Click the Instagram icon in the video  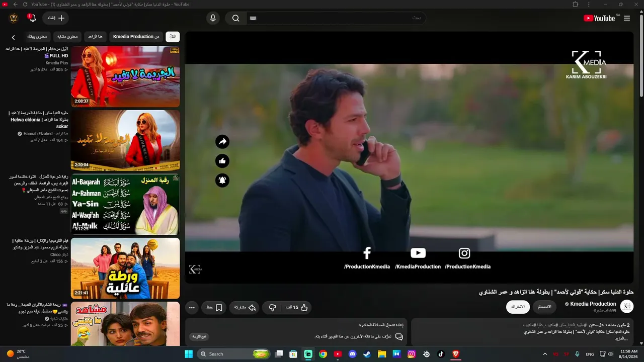464,253
